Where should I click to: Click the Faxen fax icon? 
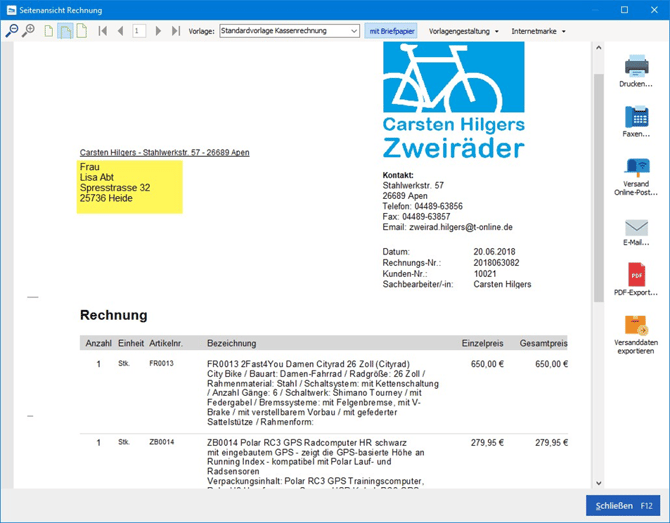(x=636, y=121)
